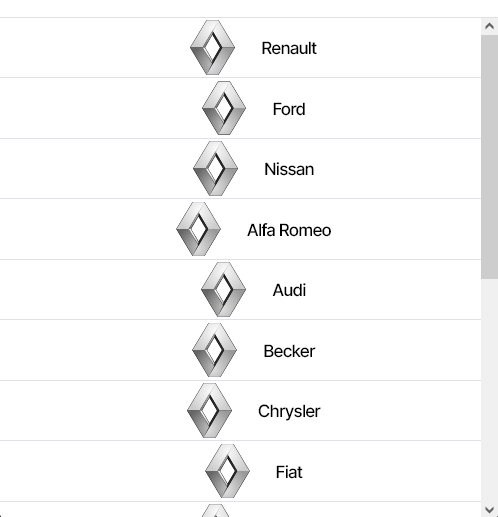Choose the Alfa Romeo brand label
This screenshot has width=498, height=517.
[289, 230]
